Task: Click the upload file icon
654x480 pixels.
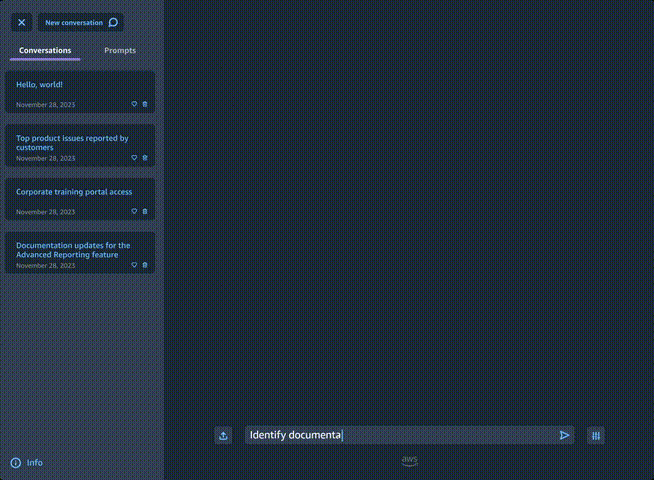Action: pyautogui.click(x=223, y=435)
